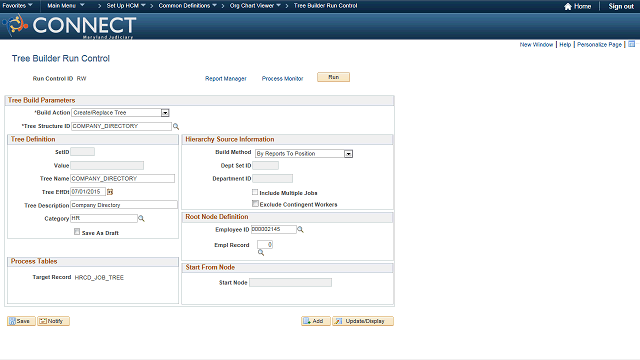Check Exclude Contingent Workers option

255,204
